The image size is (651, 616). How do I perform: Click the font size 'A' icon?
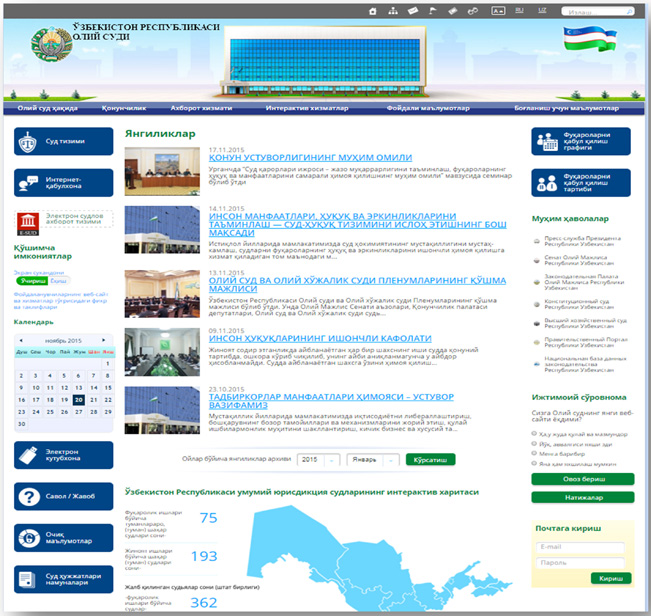click(498, 10)
